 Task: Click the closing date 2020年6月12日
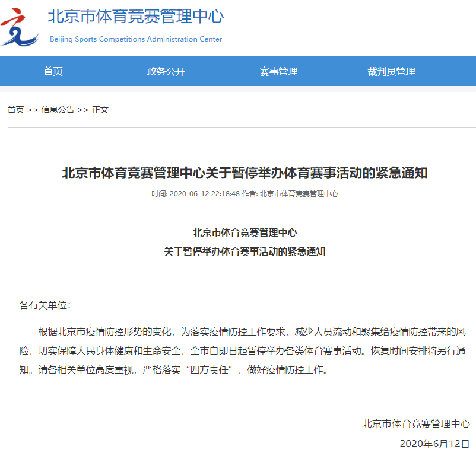click(x=434, y=444)
